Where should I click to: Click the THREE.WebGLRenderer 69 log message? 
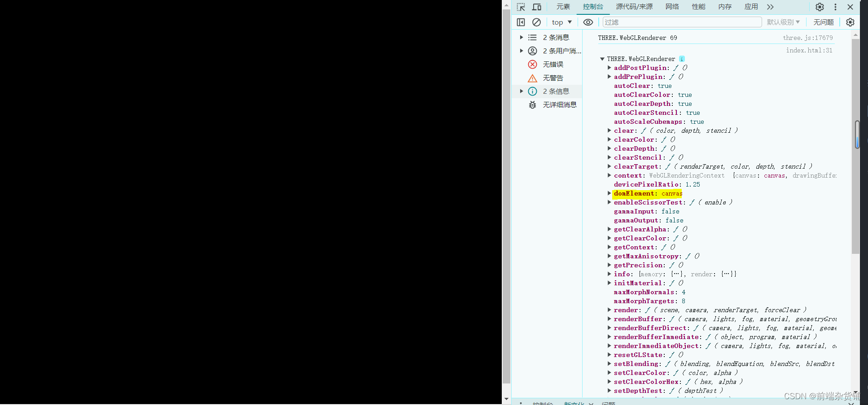pyautogui.click(x=637, y=38)
